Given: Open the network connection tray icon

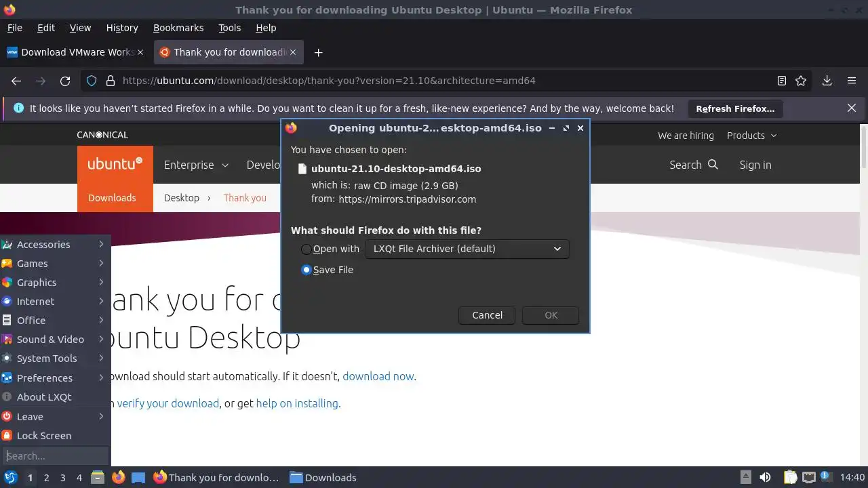Looking at the screenshot, I should tap(808, 478).
